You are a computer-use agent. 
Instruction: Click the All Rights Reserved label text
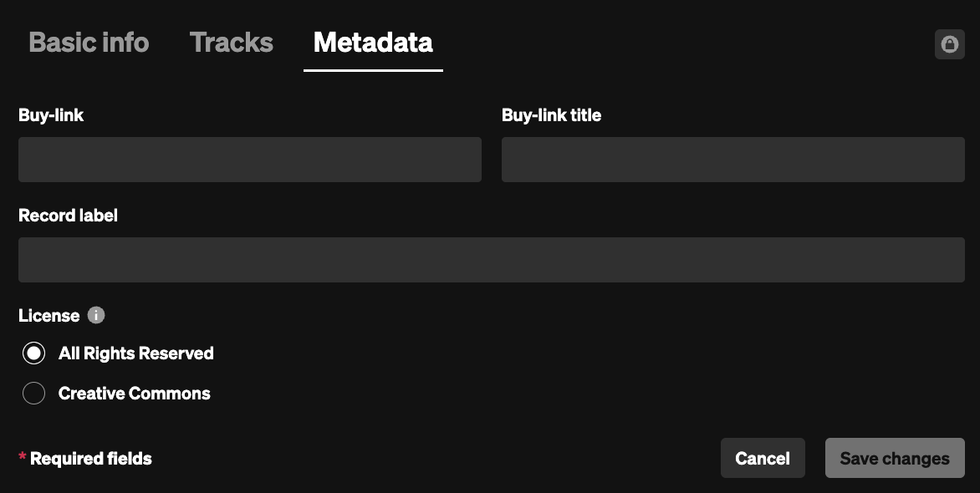(136, 353)
